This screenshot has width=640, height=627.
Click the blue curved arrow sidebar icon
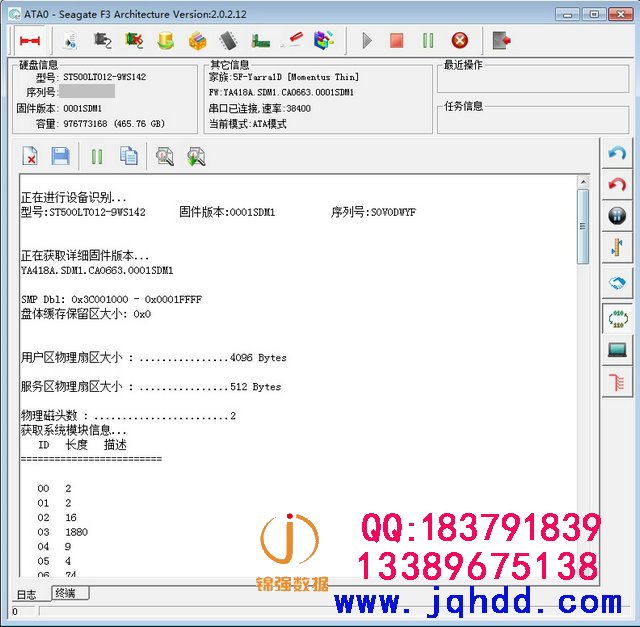click(617, 153)
